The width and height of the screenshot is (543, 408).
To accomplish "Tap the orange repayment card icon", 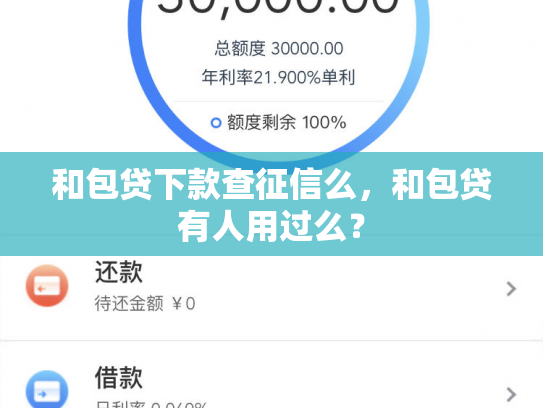I will coord(47,285).
